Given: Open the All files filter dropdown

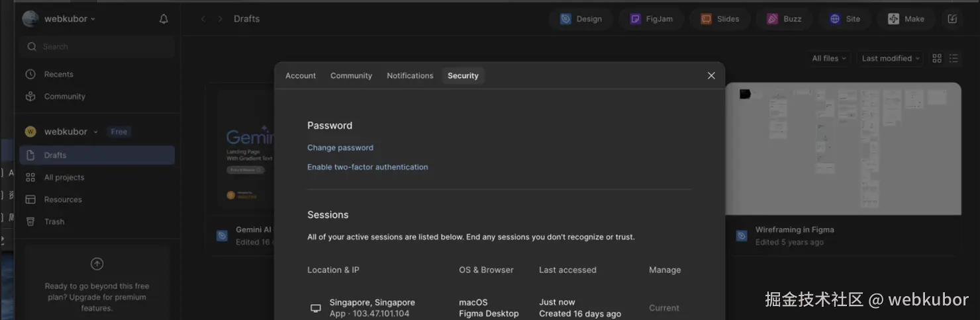Looking at the screenshot, I should (829, 58).
